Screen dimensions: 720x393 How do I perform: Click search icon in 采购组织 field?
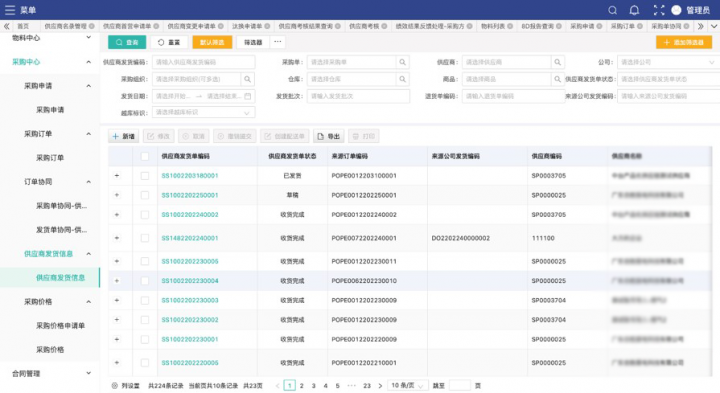(248, 79)
